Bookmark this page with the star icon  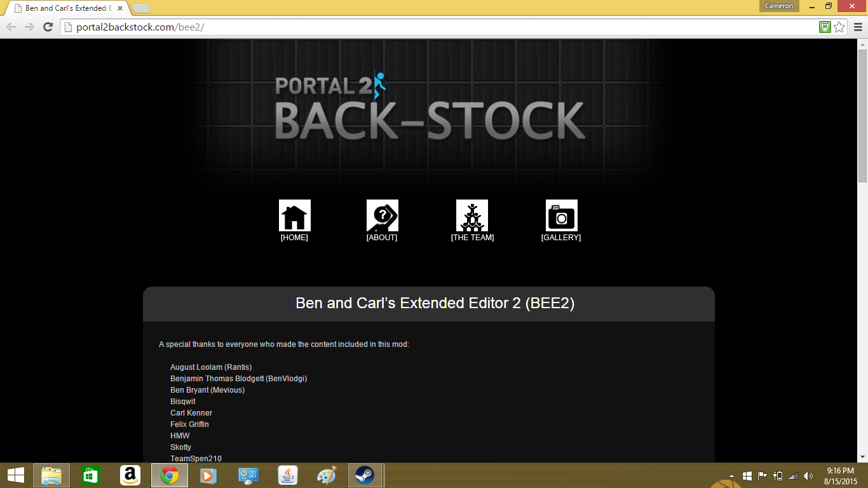point(839,27)
